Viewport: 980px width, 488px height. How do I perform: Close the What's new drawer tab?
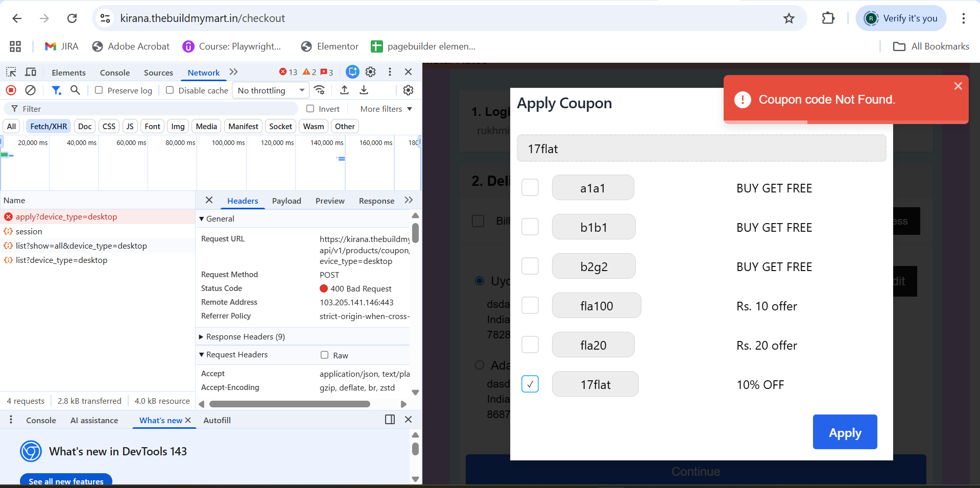pos(188,420)
